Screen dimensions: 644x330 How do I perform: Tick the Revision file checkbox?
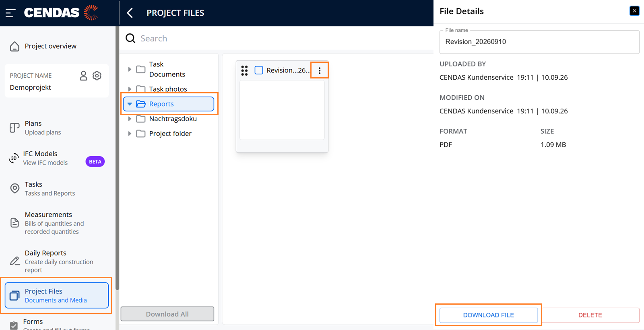pos(259,70)
